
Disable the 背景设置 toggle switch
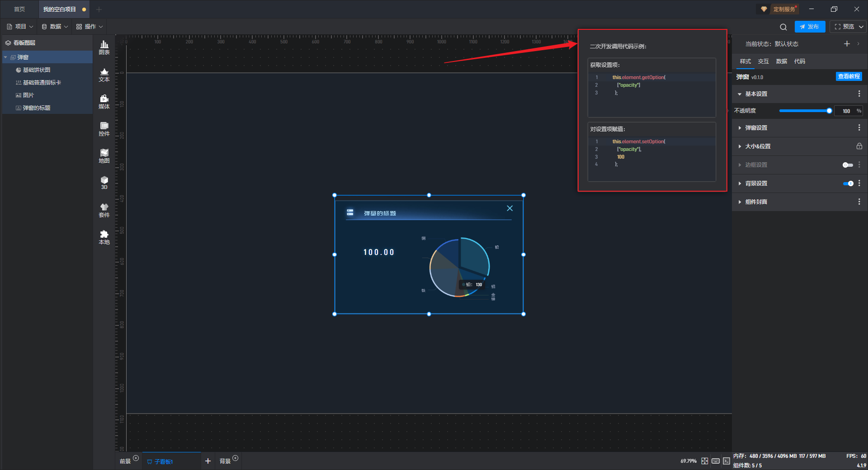click(x=848, y=183)
